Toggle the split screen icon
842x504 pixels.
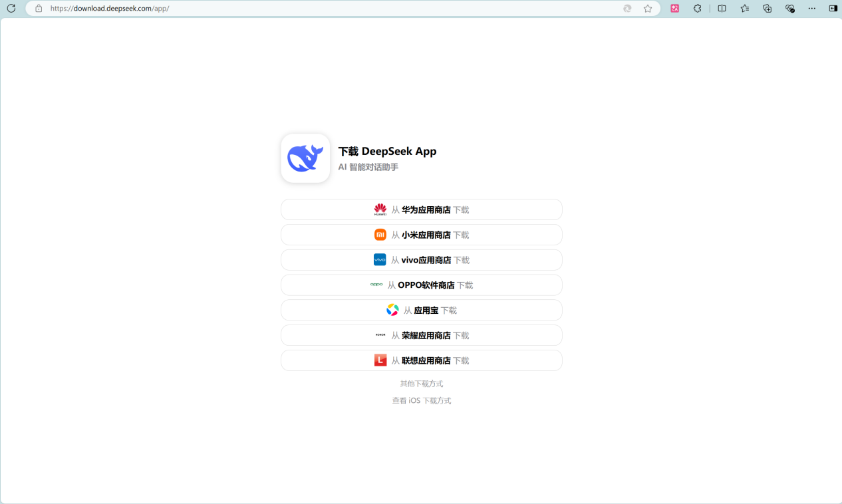(x=722, y=9)
